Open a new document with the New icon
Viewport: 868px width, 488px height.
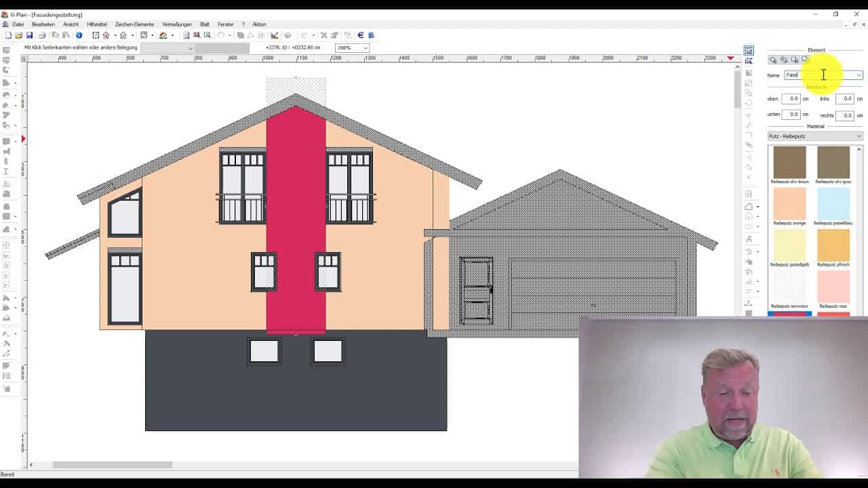[9, 35]
